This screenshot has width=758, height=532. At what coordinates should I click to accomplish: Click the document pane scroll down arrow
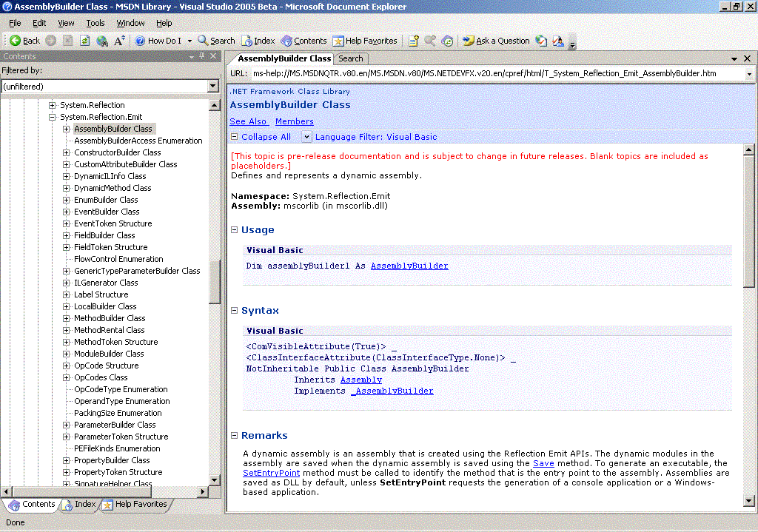pyautogui.click(x=749, y=501)
